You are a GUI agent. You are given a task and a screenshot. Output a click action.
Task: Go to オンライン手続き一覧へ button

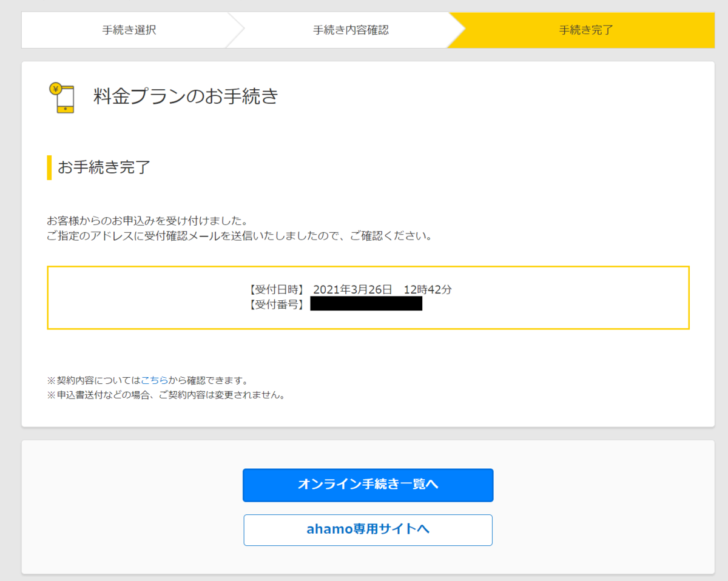click(368, 485)
